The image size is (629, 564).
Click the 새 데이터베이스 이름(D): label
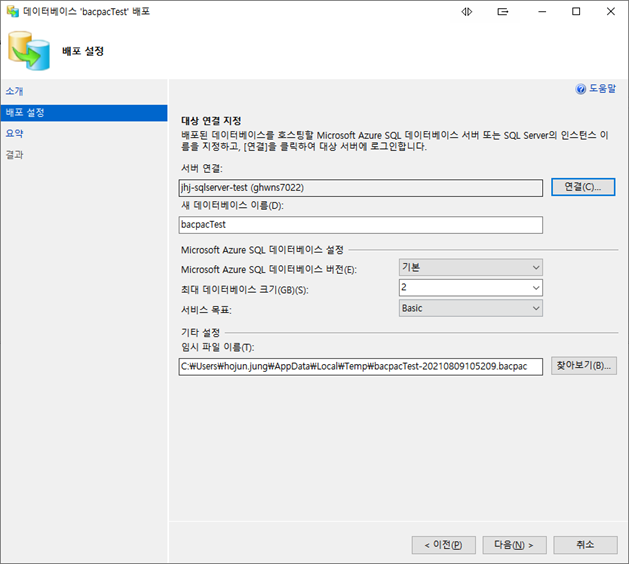point(232,206)
